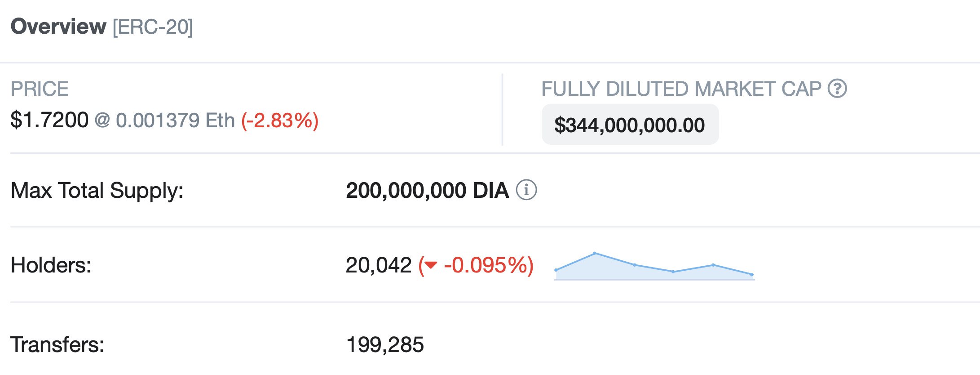Click the [ERC-20] token type label
This screenshot has width=980, height=375.
(153, 27)
